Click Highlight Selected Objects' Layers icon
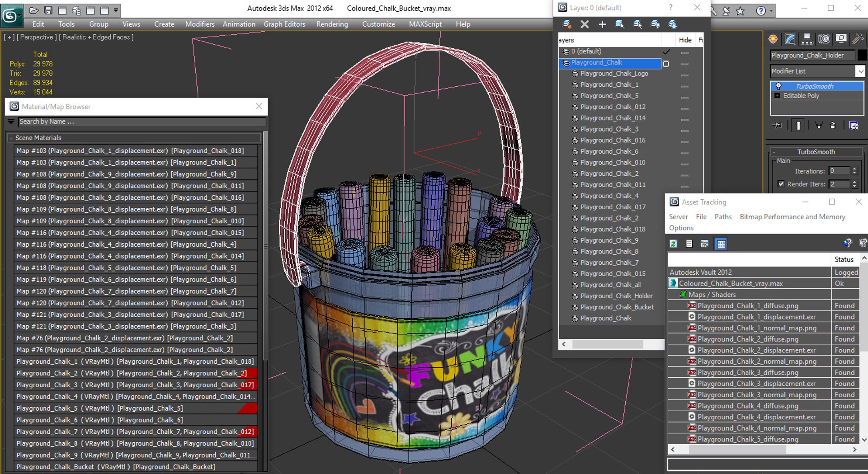 point(637,24)
